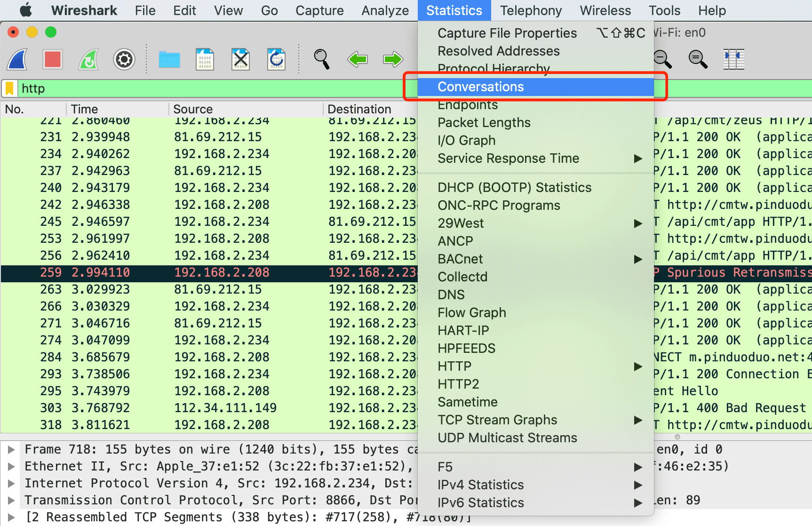Image resolution: width=812 pixels, height=526 pixels.
Task: Expand Internet Protocol Version 4 row
Action: 11,484
